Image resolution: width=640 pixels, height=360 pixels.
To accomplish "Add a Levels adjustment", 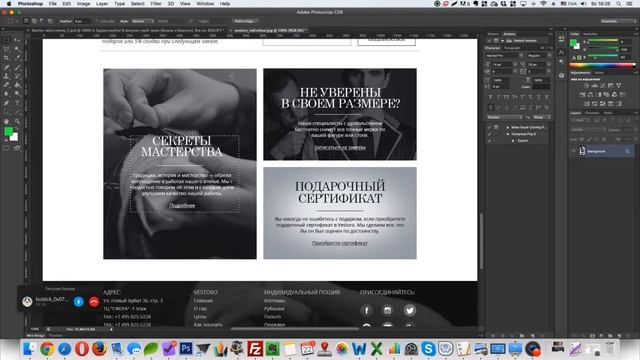I will [x=595, y=85].
